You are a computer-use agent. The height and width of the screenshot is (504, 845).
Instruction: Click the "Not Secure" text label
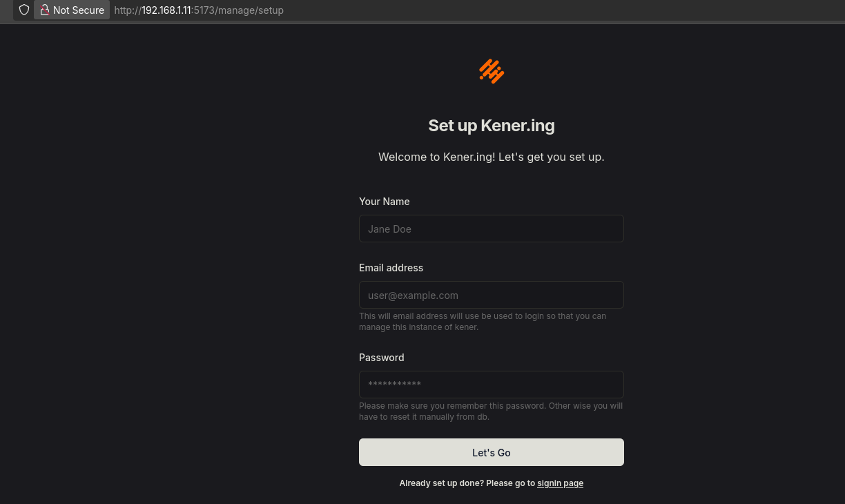point(79,10)
